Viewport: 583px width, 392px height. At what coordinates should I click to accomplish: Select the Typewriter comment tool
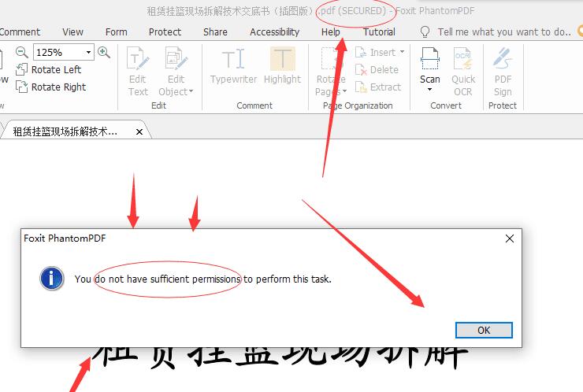(x=233, y=66)
